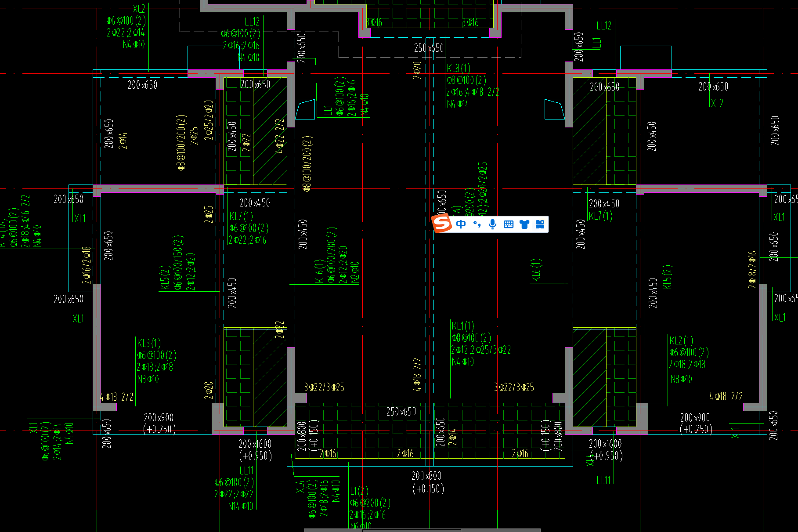Select Φ8@100(2) text under KL8(1)
Screen dimensions: 798x532
pyautogui.click(x=466, y=80)
